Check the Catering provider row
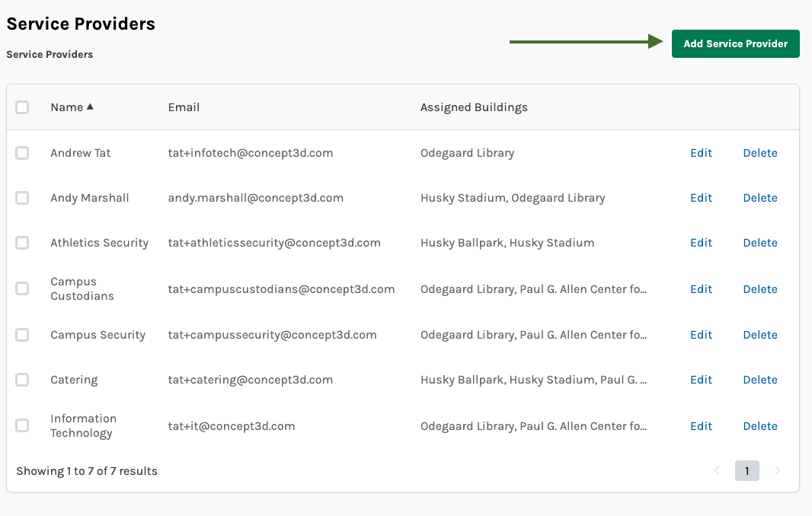 (x=22, y=380)
